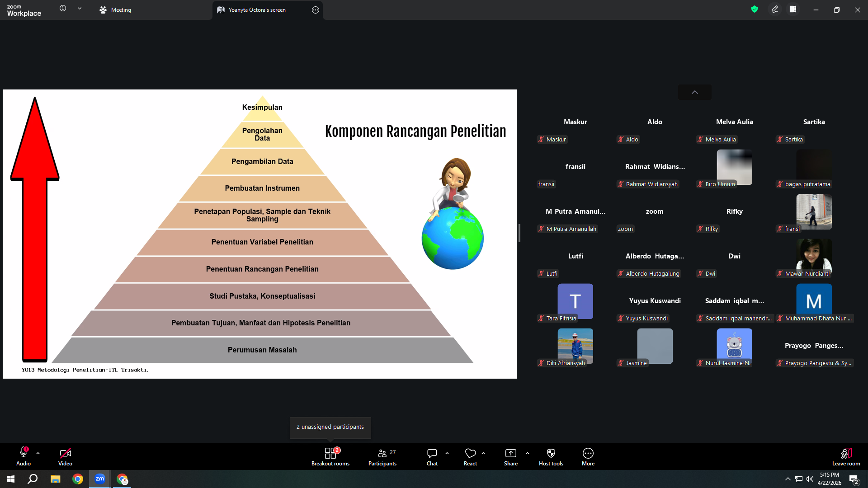Select Muhammad Dhafa Nur's M avatar tile
Image resolution: width=868 pixels, height=488 pixels.
(x=814, y=301)
